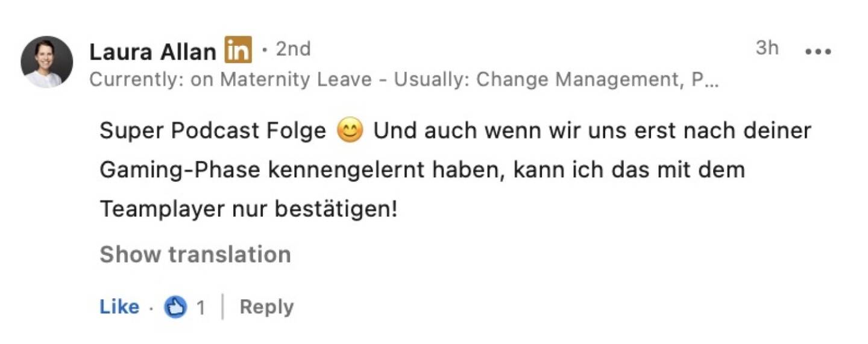Screen dimensions: 868x344
Task: Reply to Laura Allan's comment
Action: pyautogui.click(x=266, y=307)
